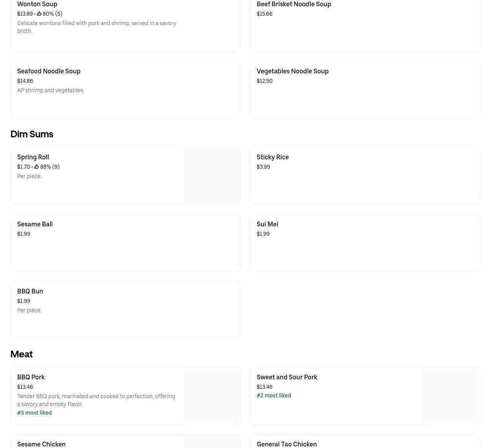Open the BBQ Pork item image
490x448 pixels.
[x=212, y=395]
